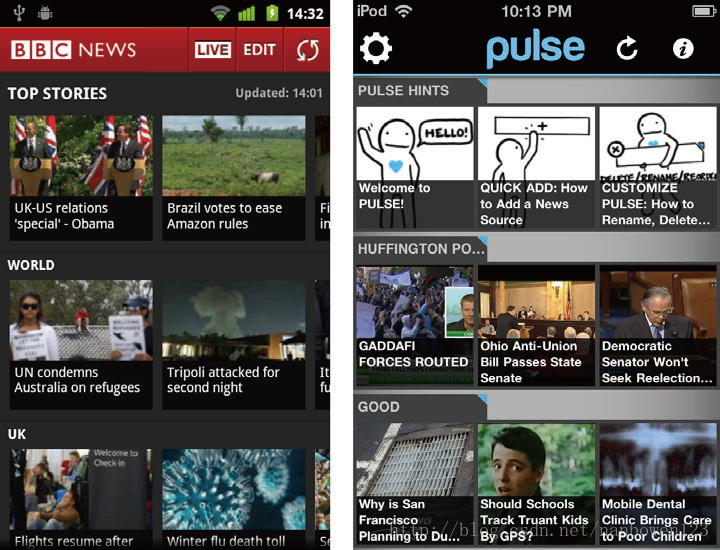Tap the 14:32 Android clock

point(305,14)
